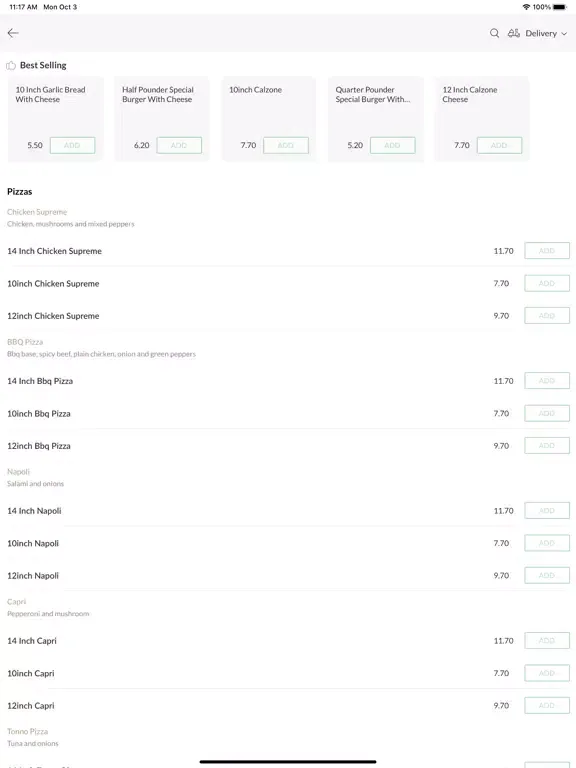Tap the home indicator bar
The height and width of the screenshot is (768, 576).
(x=288, y=762)
